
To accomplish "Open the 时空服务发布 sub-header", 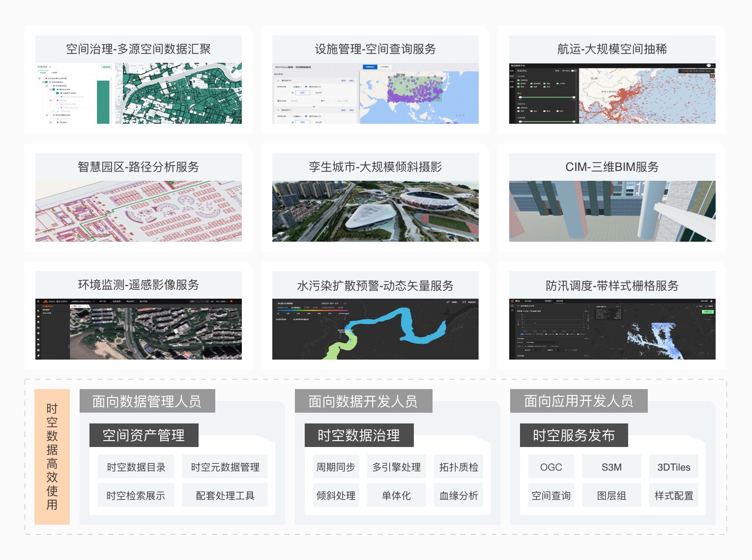I will pos(574,435).
